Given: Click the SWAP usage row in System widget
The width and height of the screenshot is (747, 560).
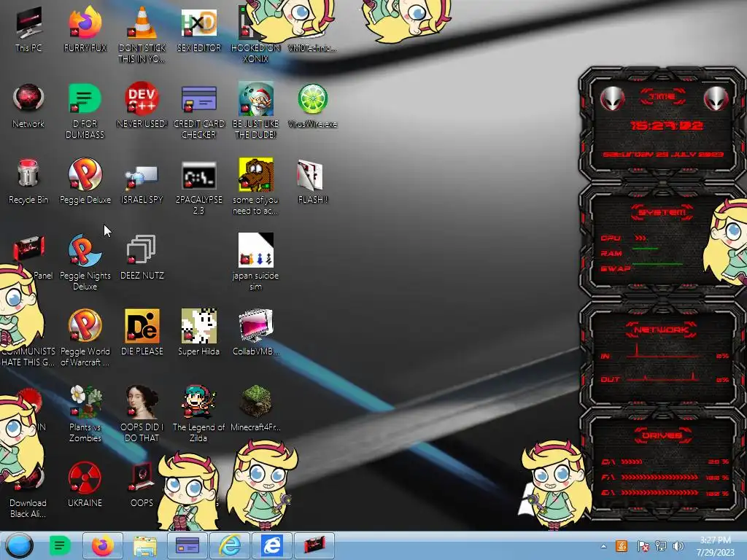Looking at the screenshot, I should point(640,268).
